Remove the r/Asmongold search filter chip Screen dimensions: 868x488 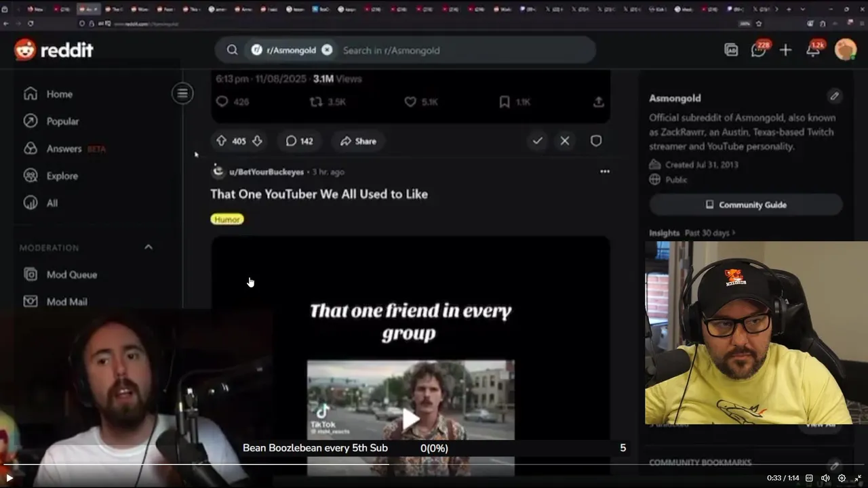[x=327, y=50]
